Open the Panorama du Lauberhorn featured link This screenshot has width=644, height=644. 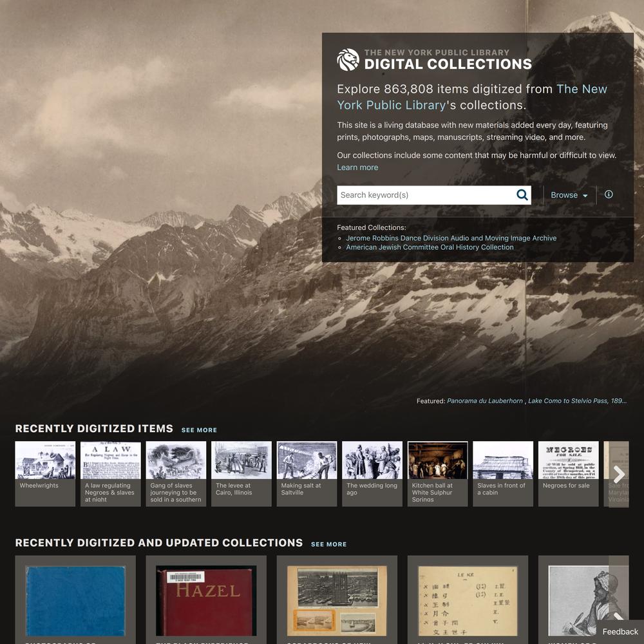point(485,401)
